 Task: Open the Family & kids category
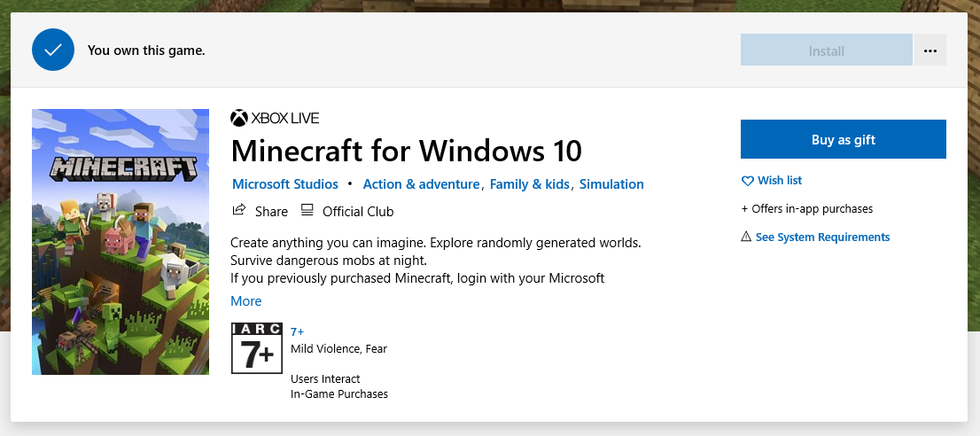click(529, 184)
